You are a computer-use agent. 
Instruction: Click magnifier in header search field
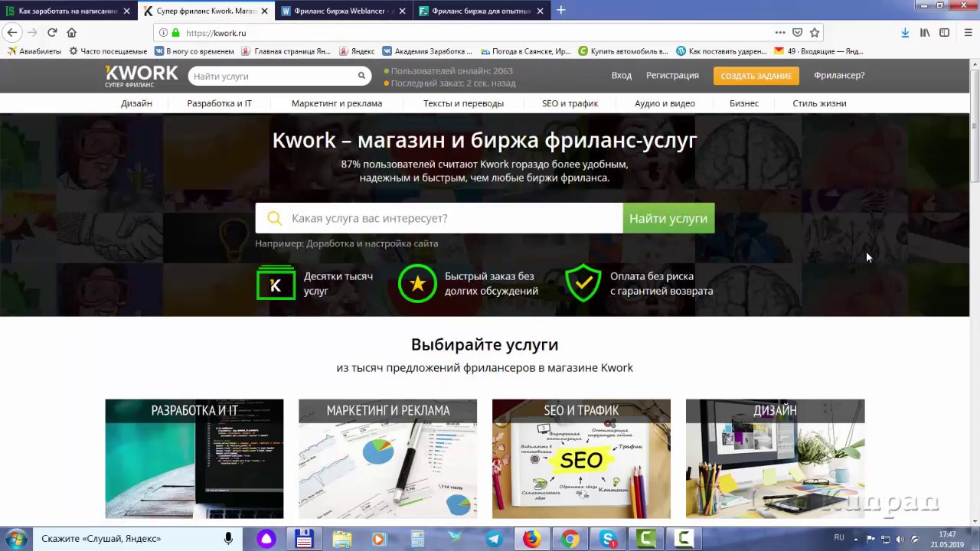361,76
